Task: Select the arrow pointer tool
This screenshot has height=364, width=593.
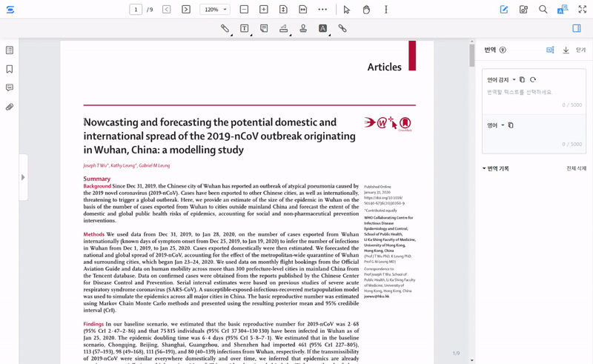Action: click(347, 10)
